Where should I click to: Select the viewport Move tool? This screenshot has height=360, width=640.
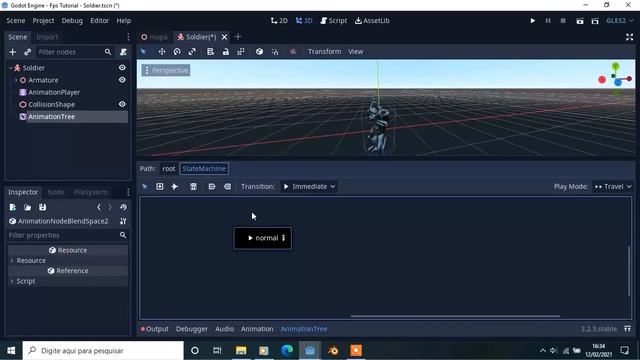coord(162,51)
